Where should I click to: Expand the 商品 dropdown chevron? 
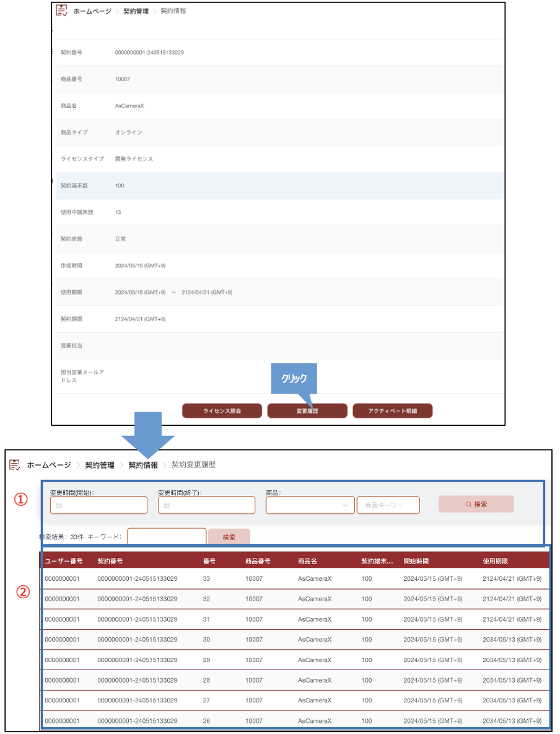345,505
